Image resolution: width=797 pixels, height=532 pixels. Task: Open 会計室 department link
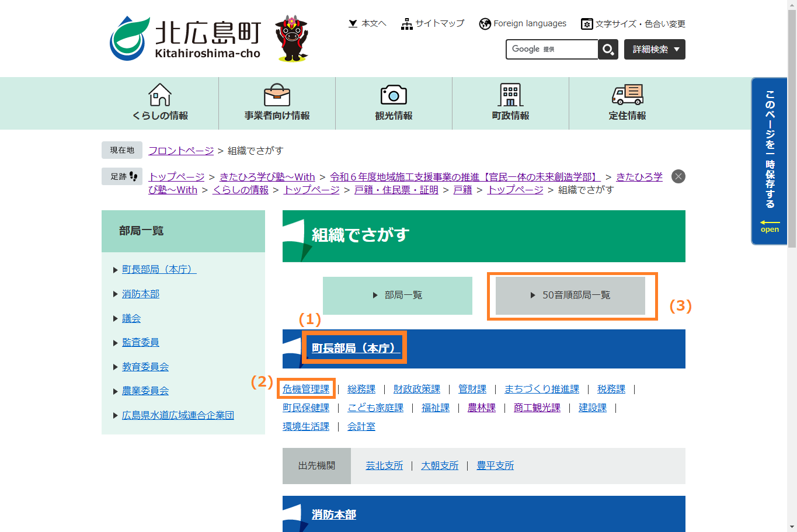tap(361, 426)
